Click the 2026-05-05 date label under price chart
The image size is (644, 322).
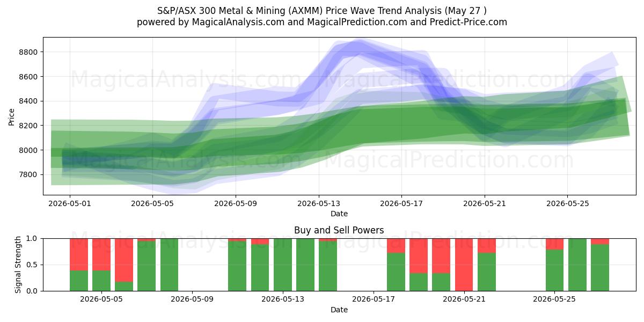click(x=153, y=203)
